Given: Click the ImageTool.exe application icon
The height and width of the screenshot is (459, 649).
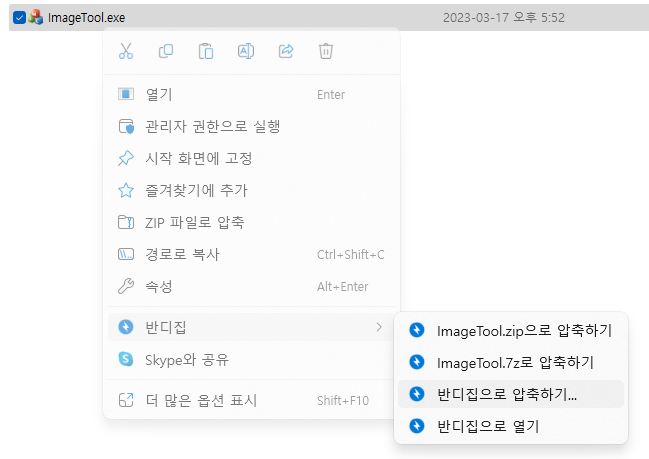Looking at the screenshot, I should [36, 17].
